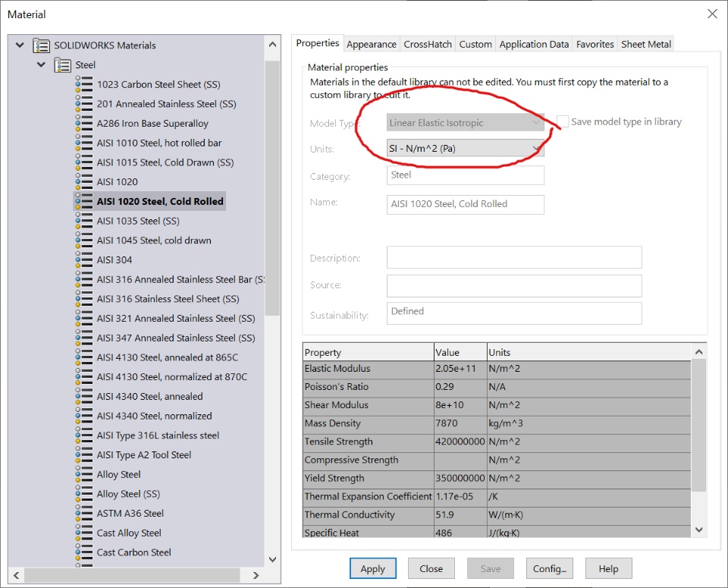
Task: Click the Elastic Modulus value 2.05e+11
Action: click(x=460, y=368)
